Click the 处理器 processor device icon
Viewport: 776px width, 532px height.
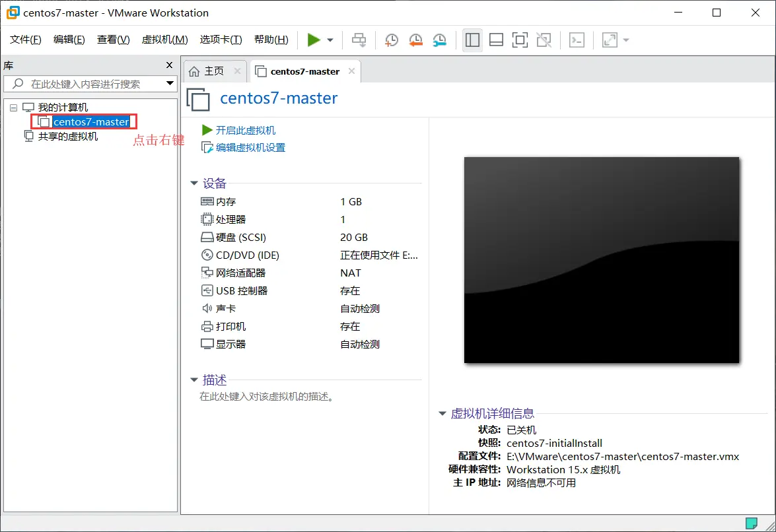(207, 220)
